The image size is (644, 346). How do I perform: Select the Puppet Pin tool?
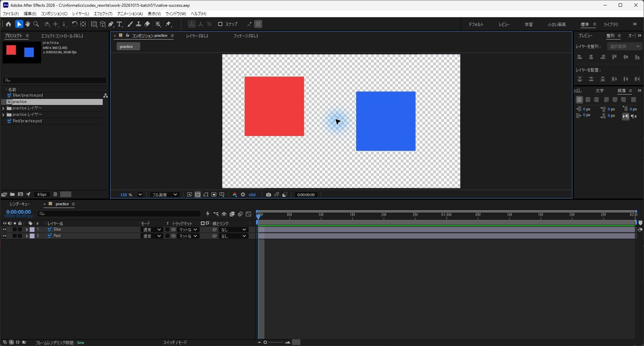[168, 24]
